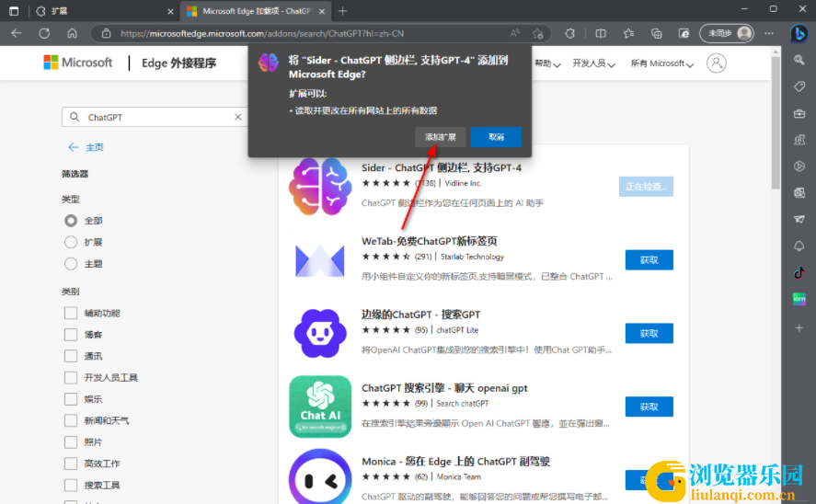Open a new browser tab

pyautogui.click(x=342, y=11)
